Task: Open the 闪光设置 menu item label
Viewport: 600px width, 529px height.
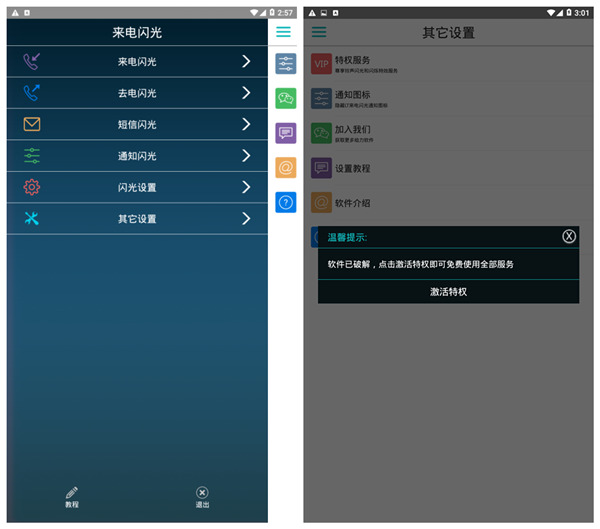Action: (x=137, y=188)
